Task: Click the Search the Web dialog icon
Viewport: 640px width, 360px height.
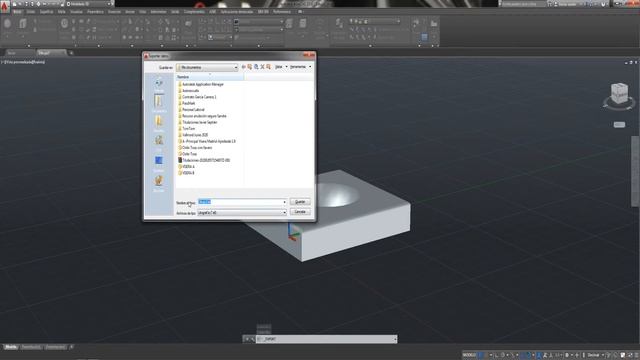Action: click(x=256, y=67)
